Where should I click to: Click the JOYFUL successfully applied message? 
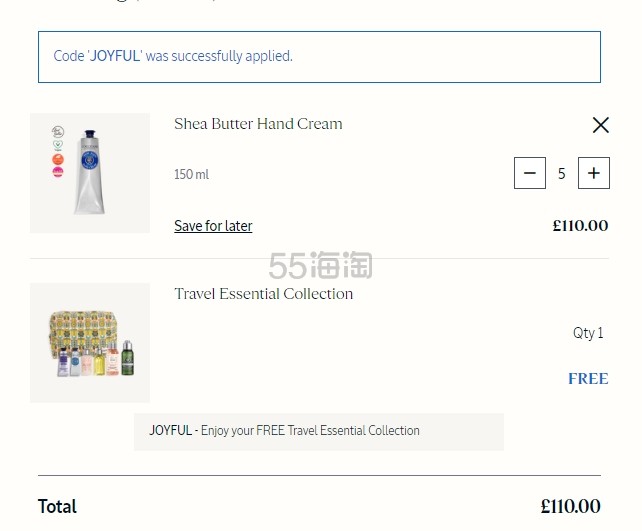[319, 56]
